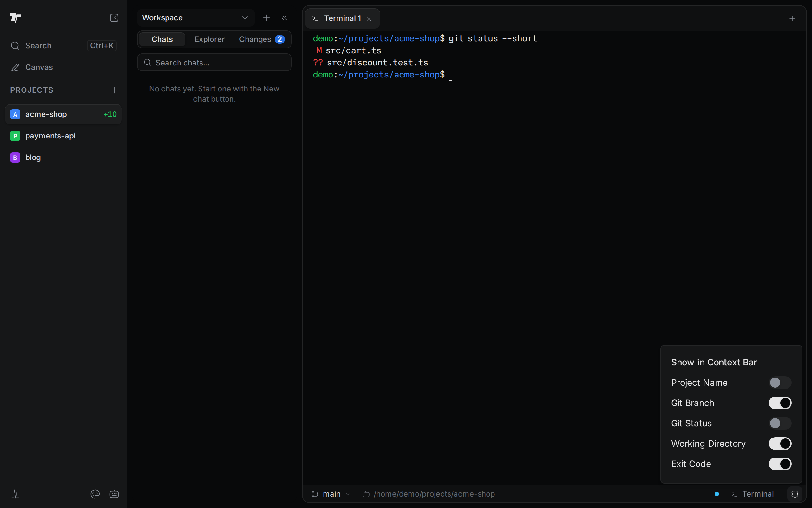Click src/cart.ts in terminal output
Image resolution: width=812 pixels, height=508 pixels.
click(x=353, y=50)
